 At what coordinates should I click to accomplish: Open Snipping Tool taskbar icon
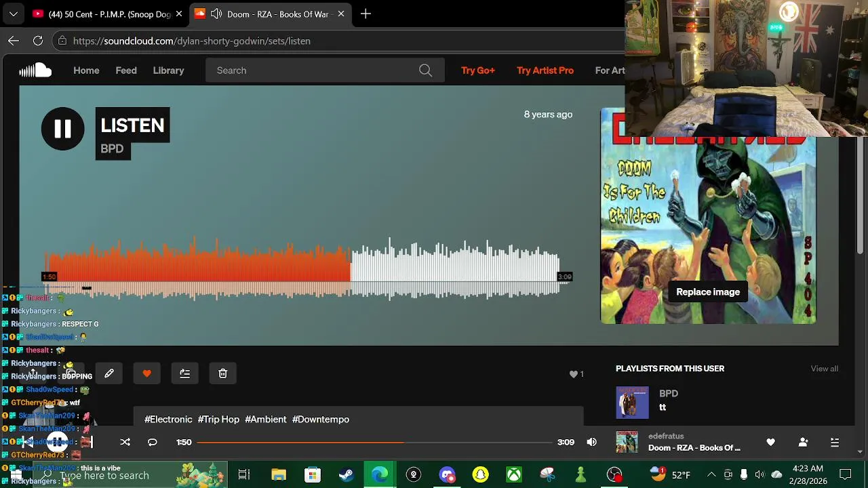point(547,474)
